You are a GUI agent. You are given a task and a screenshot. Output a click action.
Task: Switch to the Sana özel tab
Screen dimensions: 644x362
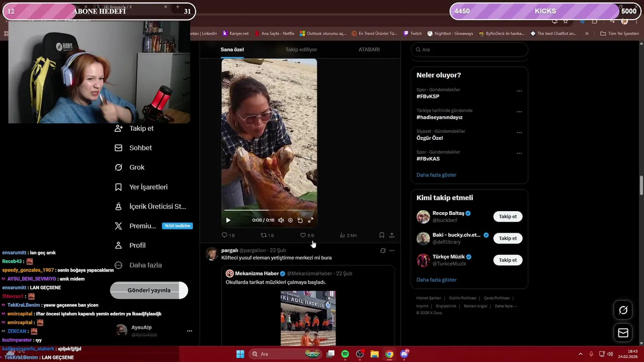pyautogui.click(x=232, y=49)
